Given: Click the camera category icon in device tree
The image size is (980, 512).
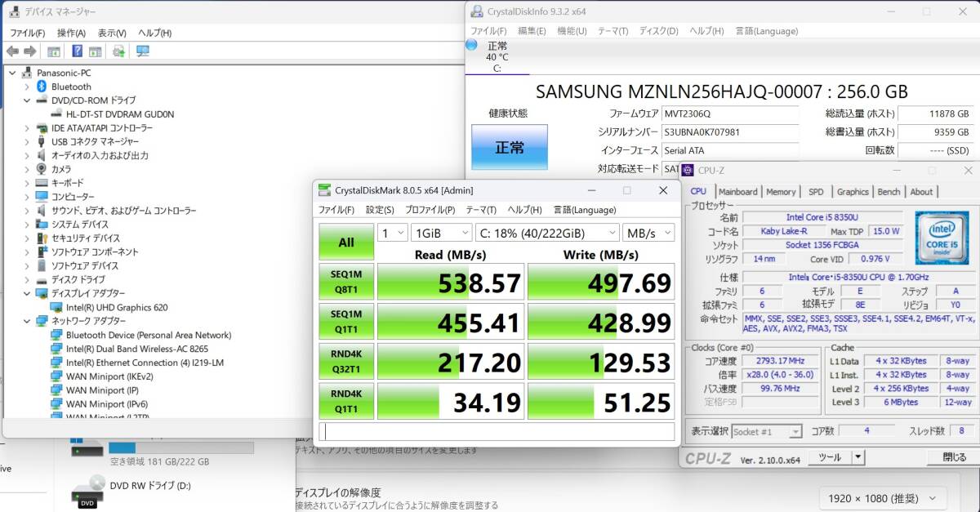Looking at the screenshot, I should coord(42,169).
